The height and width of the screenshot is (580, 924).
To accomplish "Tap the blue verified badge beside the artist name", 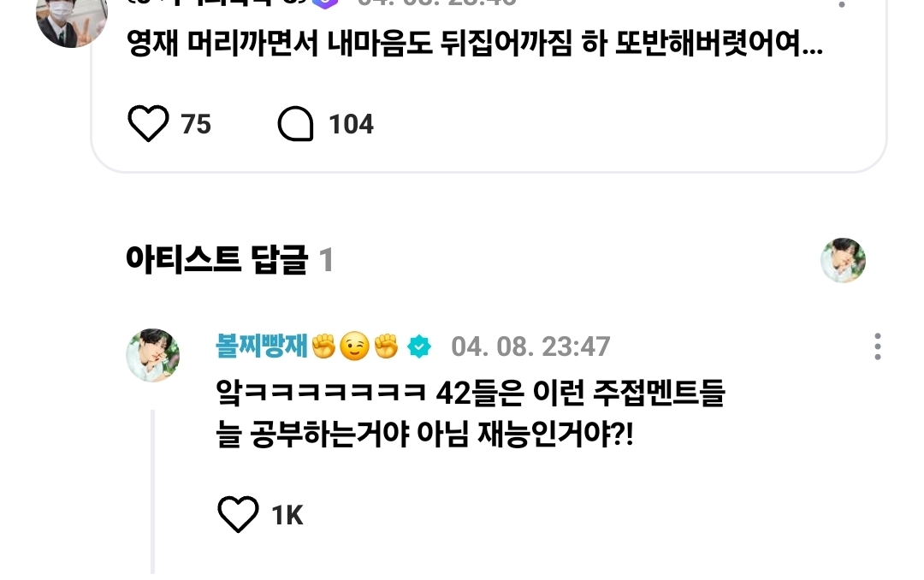I will (419, 346).
